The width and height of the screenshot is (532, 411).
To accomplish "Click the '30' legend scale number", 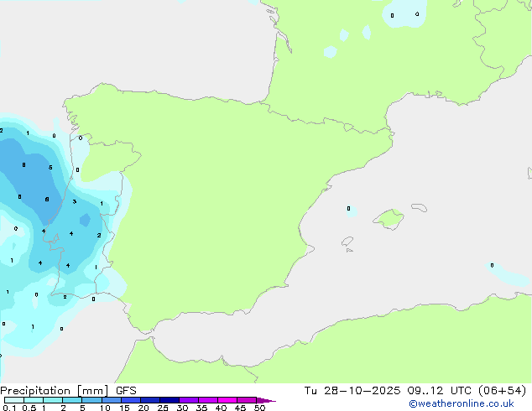I will point(182,408).
